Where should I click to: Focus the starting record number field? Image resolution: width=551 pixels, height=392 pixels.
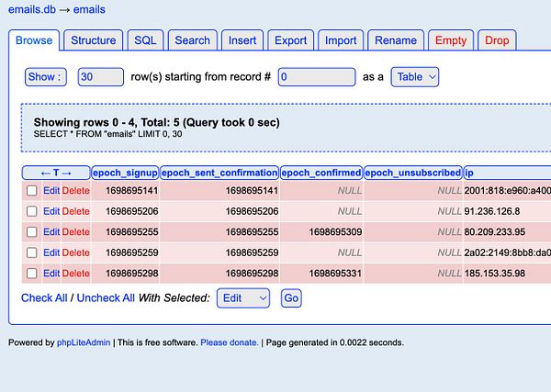click(x=317, y=77)
